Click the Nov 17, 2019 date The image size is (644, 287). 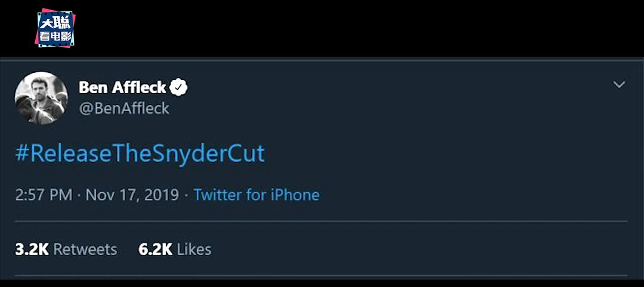click(x=132, y=195)
